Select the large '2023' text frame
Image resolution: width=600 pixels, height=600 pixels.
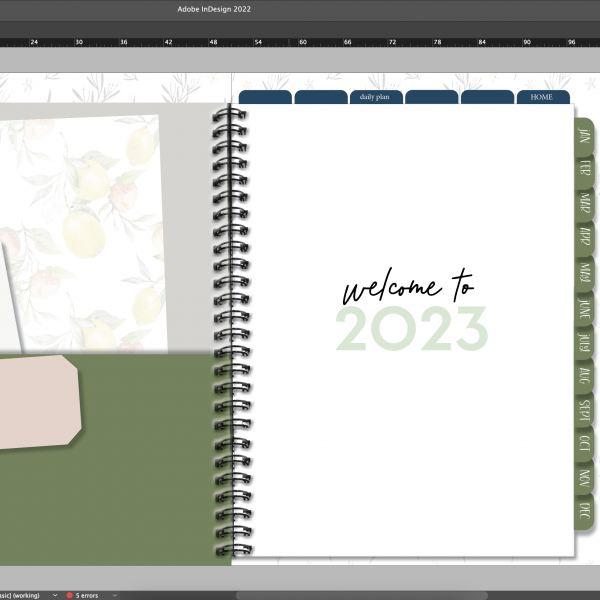pyautogui.click(x=412, y=328)
